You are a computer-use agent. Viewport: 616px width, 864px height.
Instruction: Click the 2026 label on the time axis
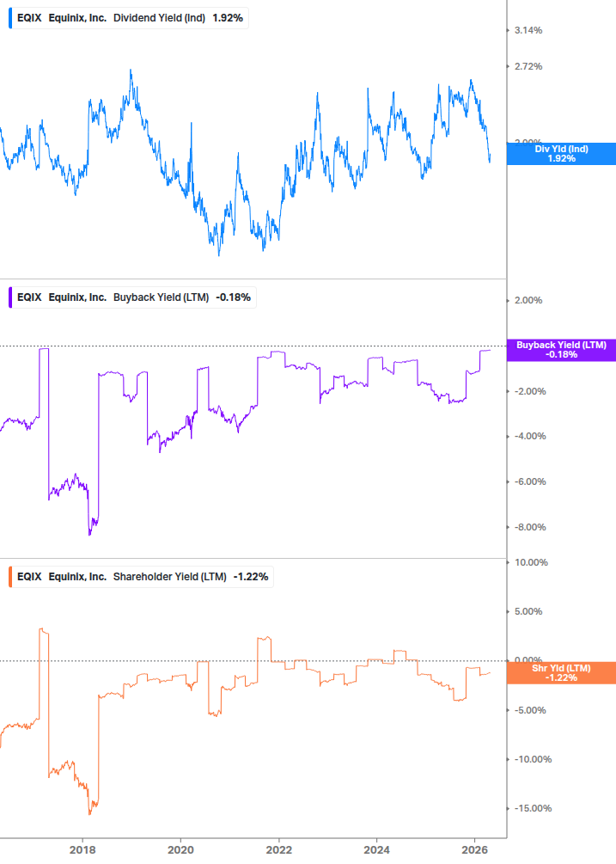(x=474, y=849)
